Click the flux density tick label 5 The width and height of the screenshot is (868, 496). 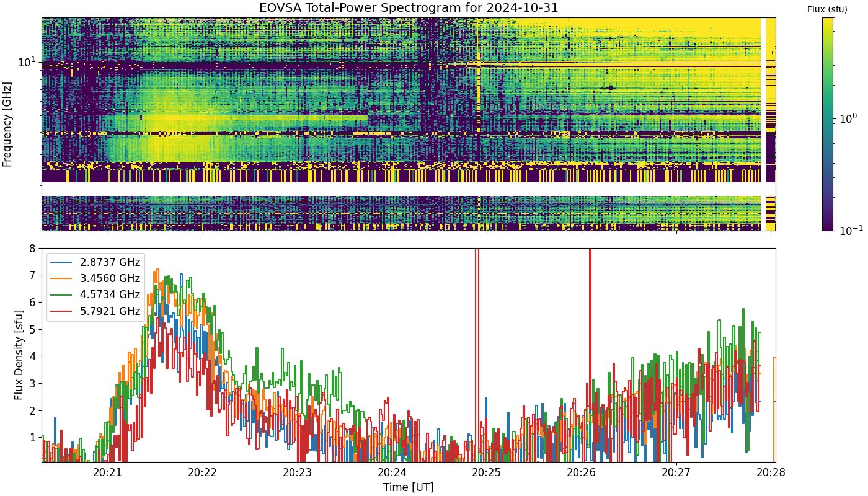pos(34,329)
